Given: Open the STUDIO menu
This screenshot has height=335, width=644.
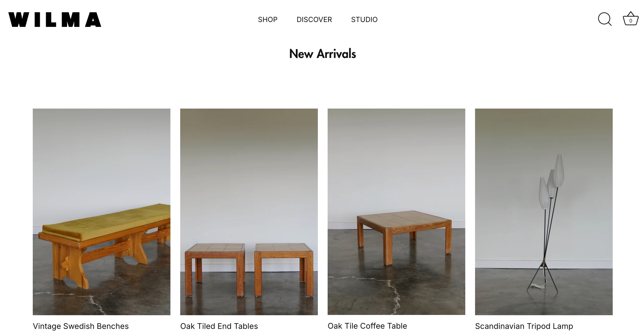Looking at the screenshot, I should 364,20.
